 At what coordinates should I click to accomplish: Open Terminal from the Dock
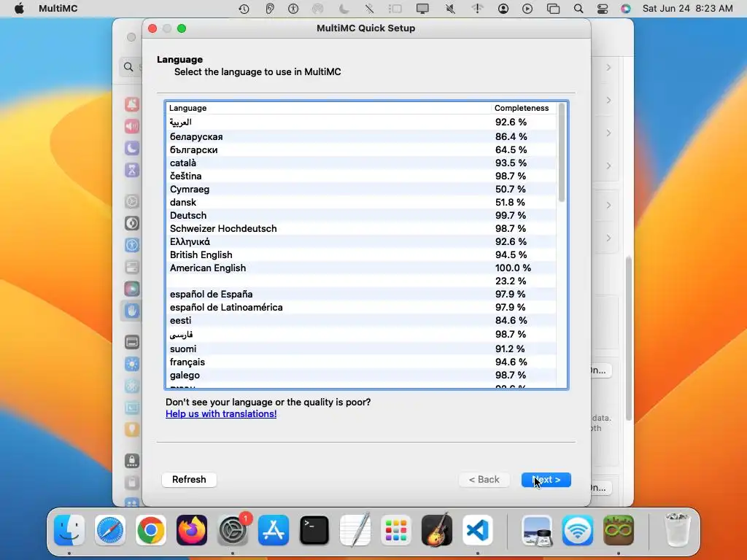pos(314,530)
